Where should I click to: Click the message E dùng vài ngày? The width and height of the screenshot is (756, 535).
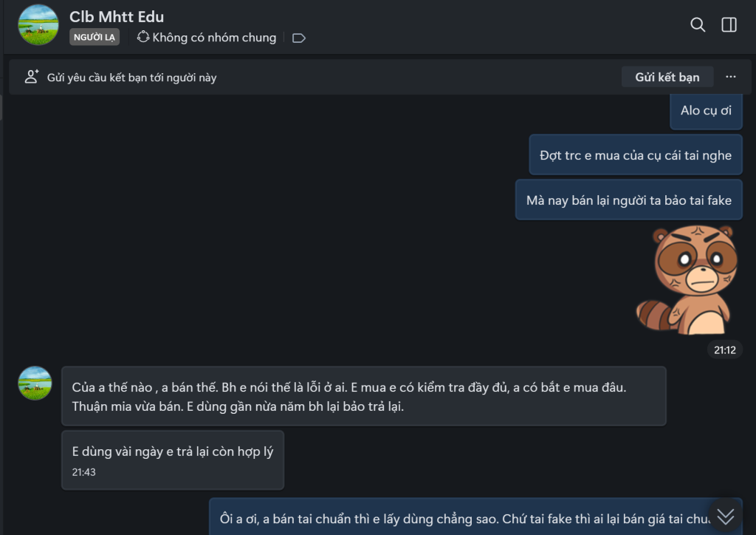173,460
